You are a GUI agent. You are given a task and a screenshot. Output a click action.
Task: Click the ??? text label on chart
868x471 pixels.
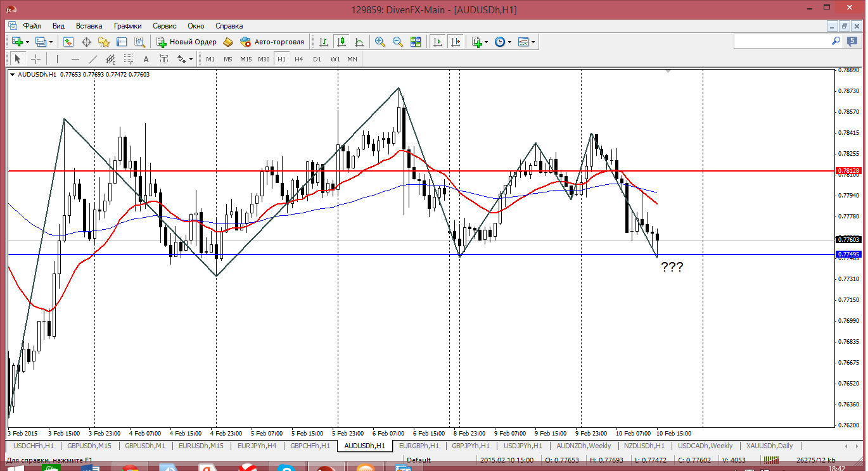672,267
